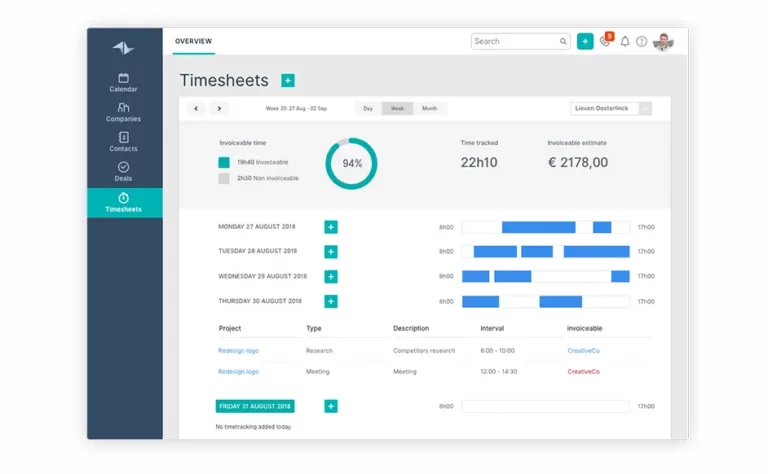Select the Deals sidebar icon

123,172
